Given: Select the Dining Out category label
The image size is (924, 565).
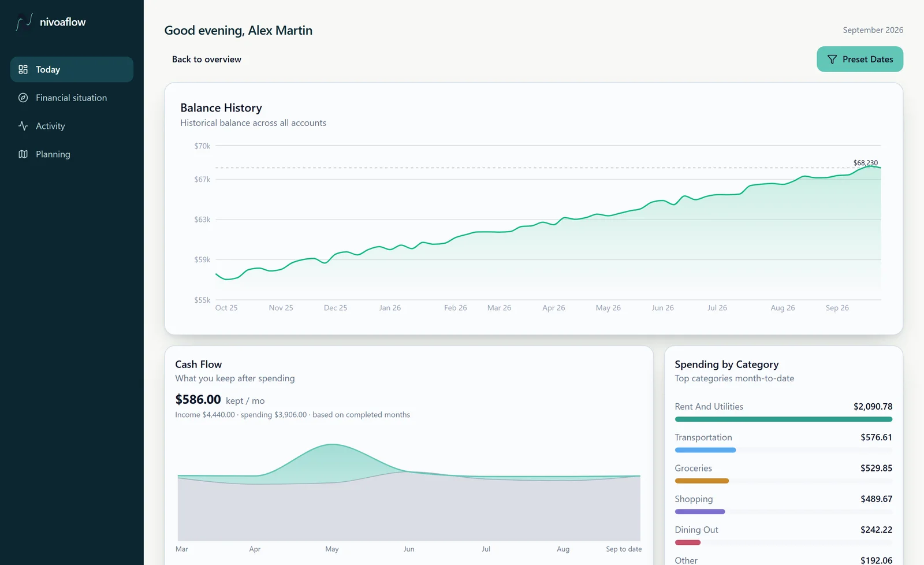Looking at the screenshot, I should pyautogui.click(x=696, y=530).
